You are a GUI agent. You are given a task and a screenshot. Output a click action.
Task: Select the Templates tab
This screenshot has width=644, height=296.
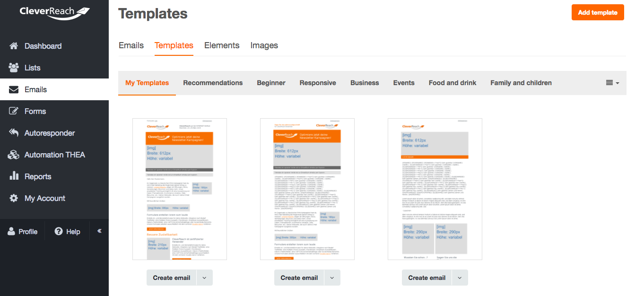click(x=174, y=45)
